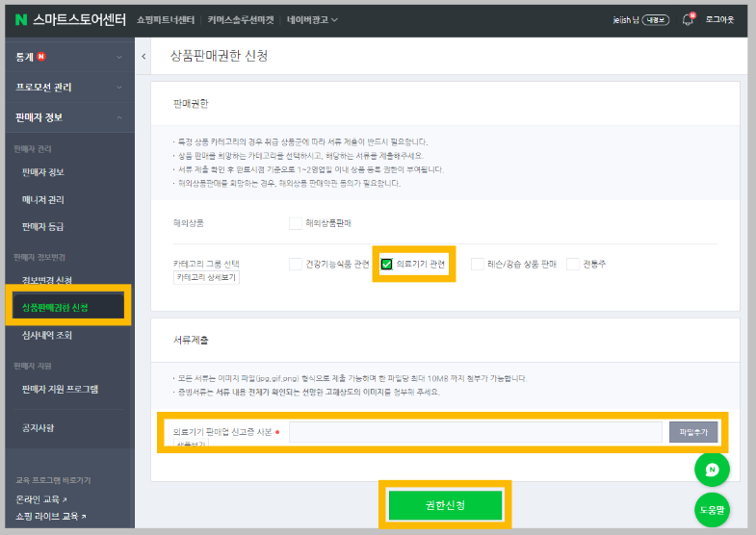Uncheck the 의료기기 관련 checkbox
The width and height of the screenshot is (756, 535).
point(386,264)
